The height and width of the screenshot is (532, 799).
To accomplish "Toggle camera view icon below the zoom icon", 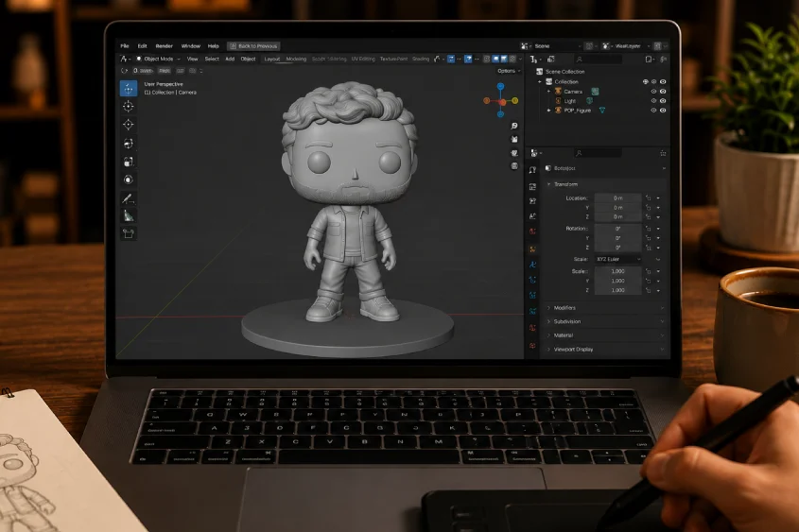I will pos(514,139).
